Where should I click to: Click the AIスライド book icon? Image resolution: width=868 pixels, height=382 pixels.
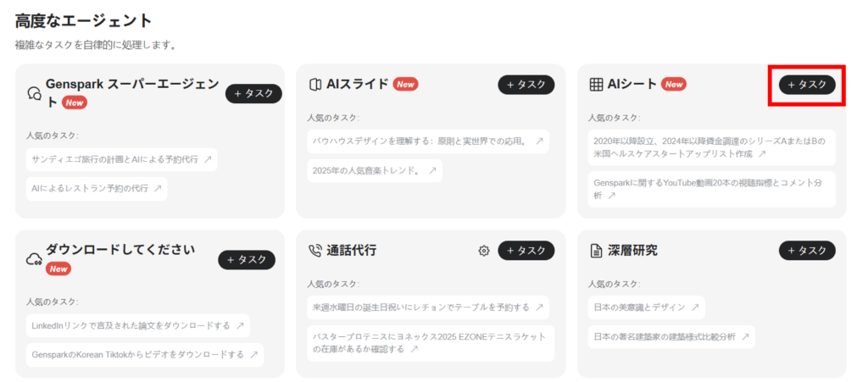[x=314, y=84]
